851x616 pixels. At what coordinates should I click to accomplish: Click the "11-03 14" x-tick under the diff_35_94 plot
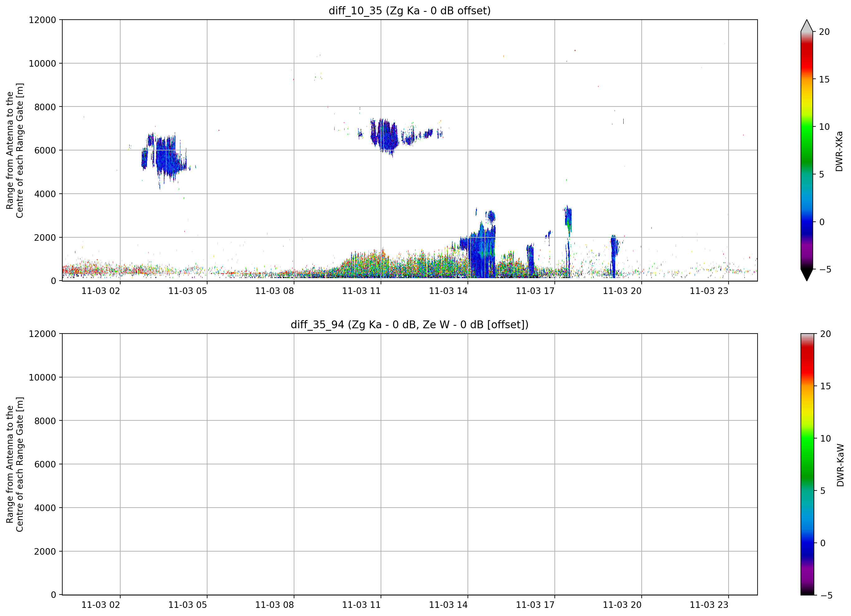click(x=448, y=605)
